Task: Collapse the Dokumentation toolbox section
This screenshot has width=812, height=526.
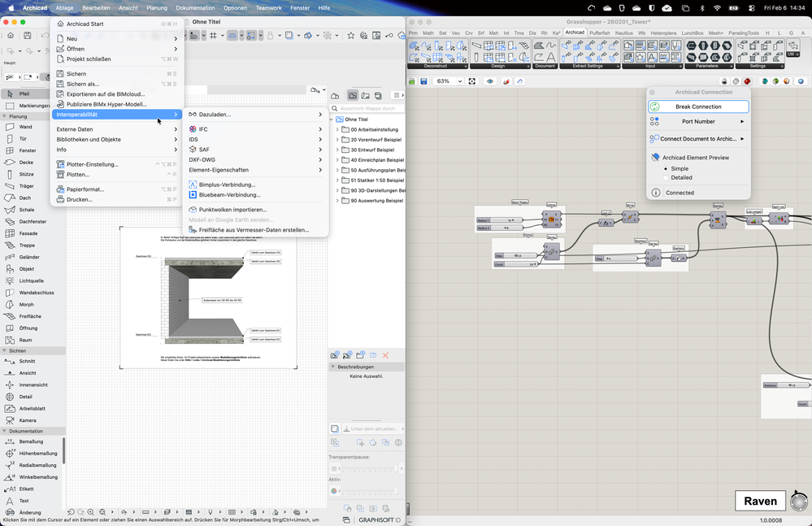Action: [x=5, y=431]
